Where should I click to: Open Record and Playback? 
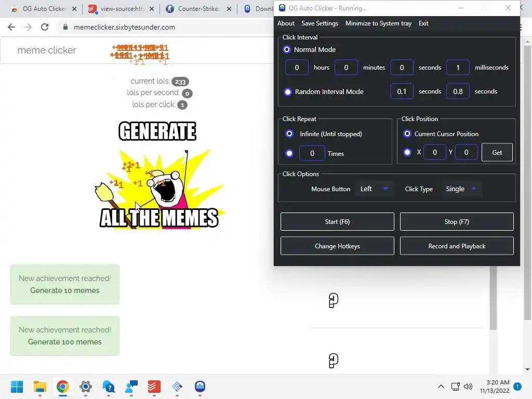[x=457, y=246]
